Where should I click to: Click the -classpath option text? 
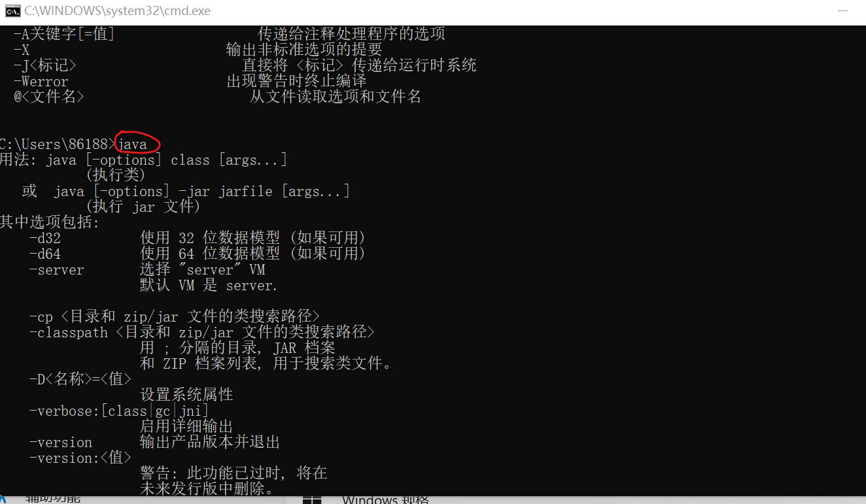pos(68,333)
